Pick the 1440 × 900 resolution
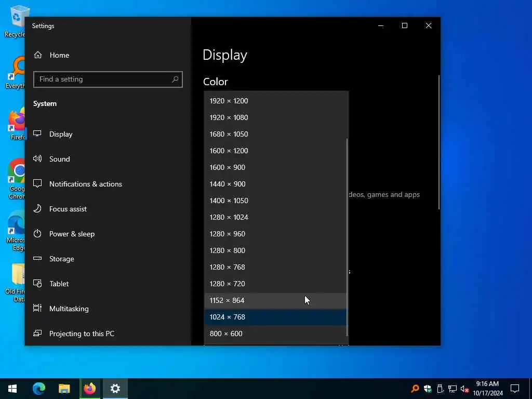The image size is (532, 399). tap(276, 184)
